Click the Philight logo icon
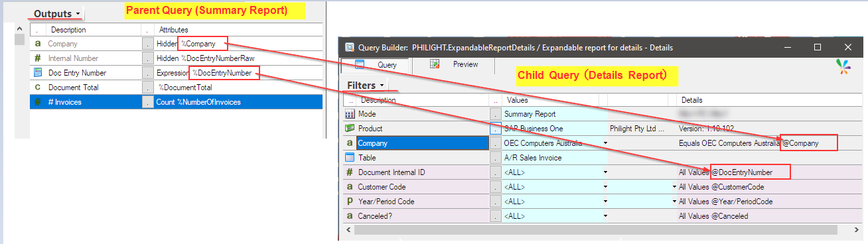The image size is (868, 244). (x=843, y=66)
